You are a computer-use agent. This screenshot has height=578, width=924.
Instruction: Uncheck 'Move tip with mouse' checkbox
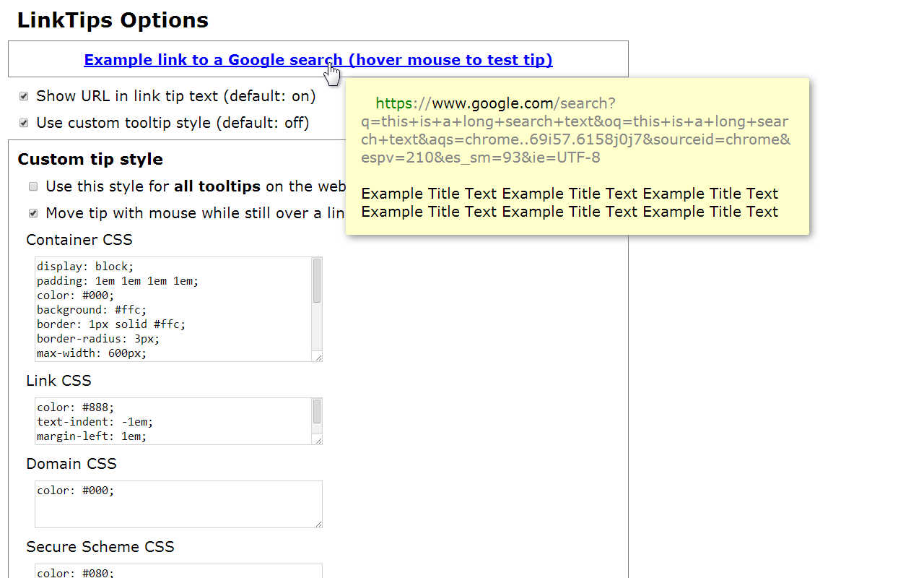(33, 213)
